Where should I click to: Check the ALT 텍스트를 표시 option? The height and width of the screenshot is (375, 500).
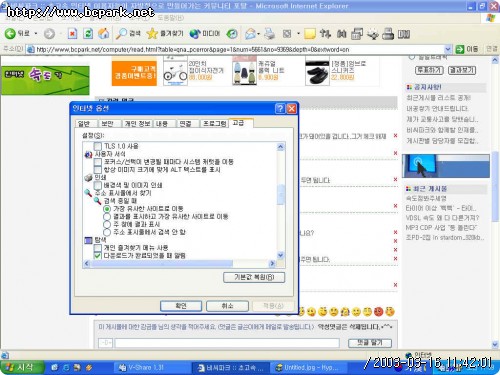pyautogui.click(x=97, y=170)
